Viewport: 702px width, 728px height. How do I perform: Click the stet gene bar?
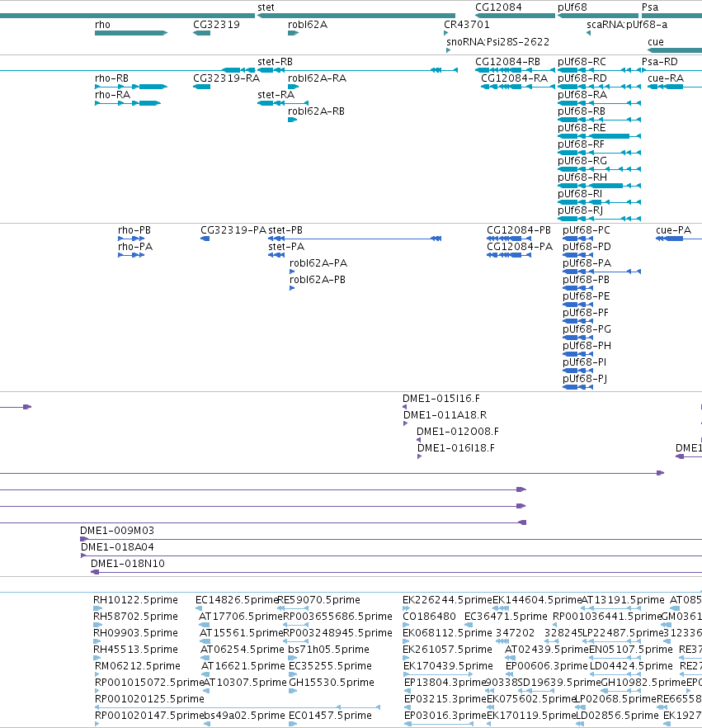tap(356, 16)
